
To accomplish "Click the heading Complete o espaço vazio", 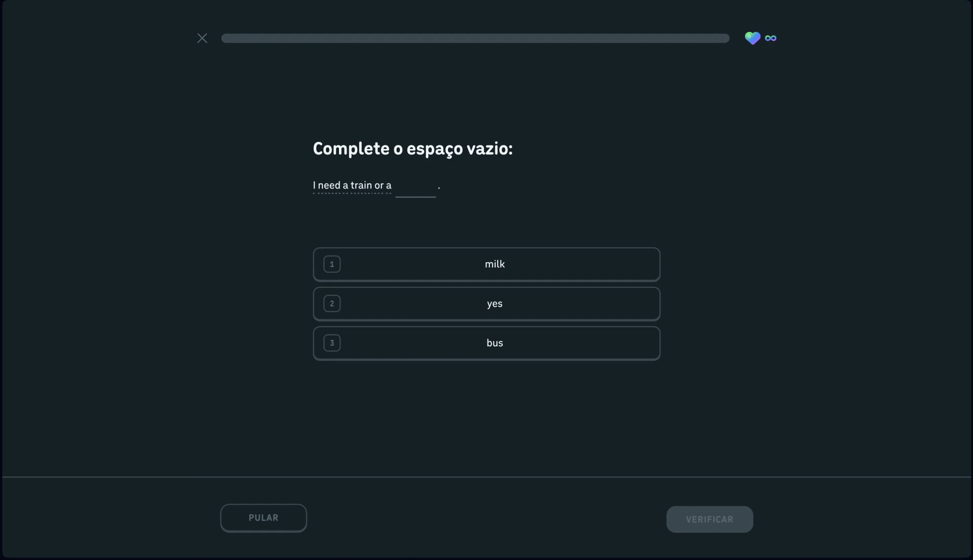I will 413,149.
